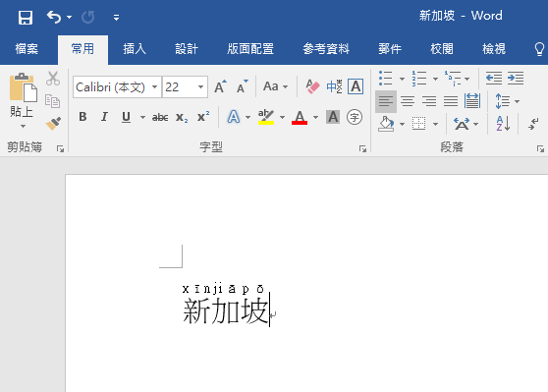Open the undo history dropdown arrow
This screenshot has height=392, width=548.
[x=69, y=17]
